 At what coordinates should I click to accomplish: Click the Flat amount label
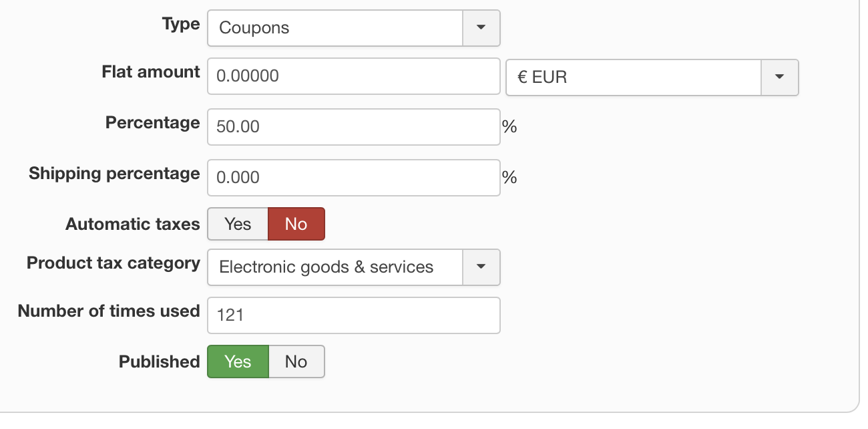151,72
